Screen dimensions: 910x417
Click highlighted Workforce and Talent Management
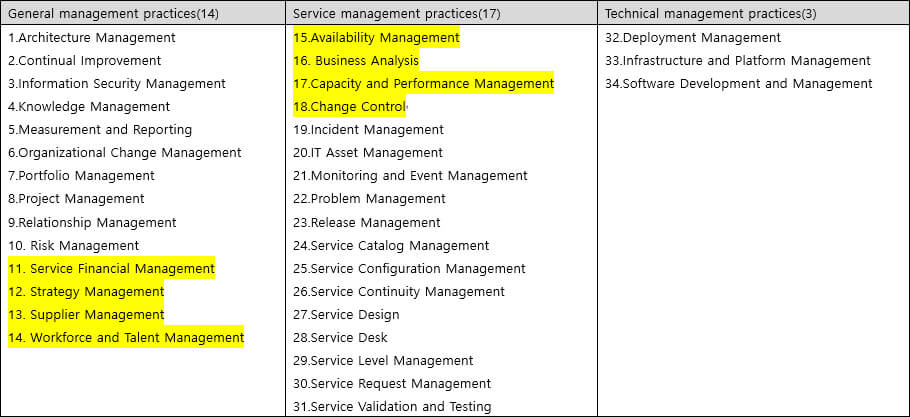(x=126, y=338)
